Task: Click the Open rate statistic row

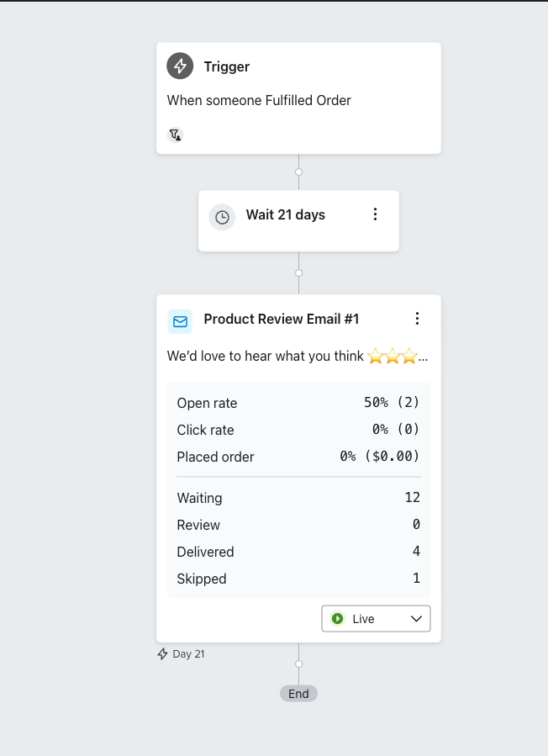Action: 298,403
